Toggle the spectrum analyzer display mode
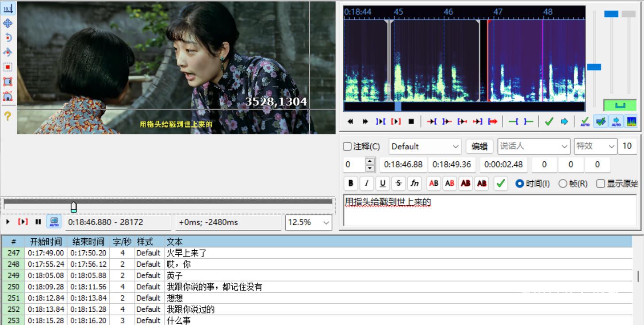The height and width of the screenshot is (325, 644). click(x=631, y=122)
